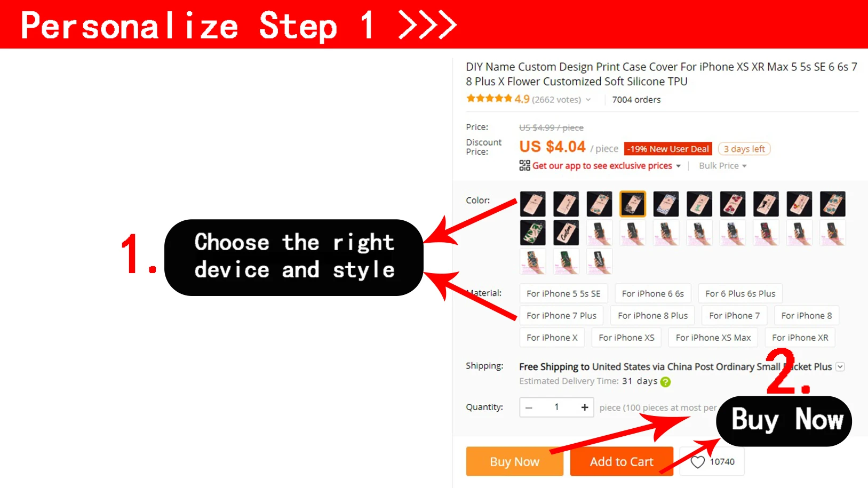Expand the votes rating breakdown arrow

point(588,100)
